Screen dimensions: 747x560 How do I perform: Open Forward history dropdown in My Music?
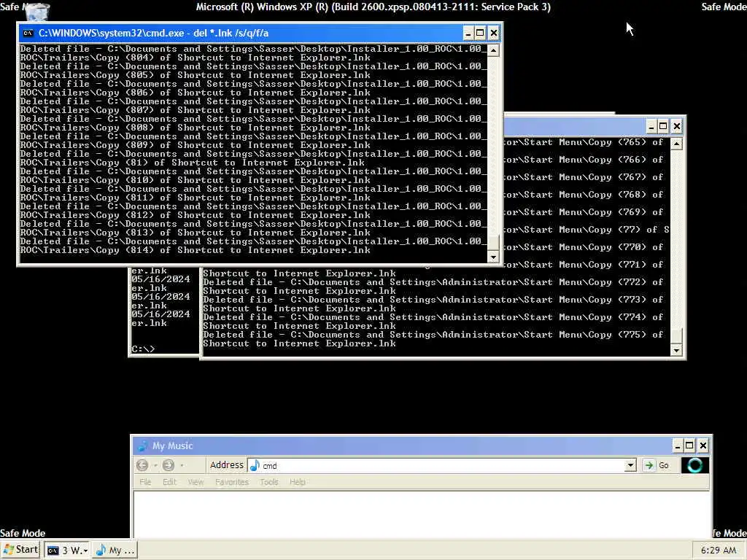[182, 465]
